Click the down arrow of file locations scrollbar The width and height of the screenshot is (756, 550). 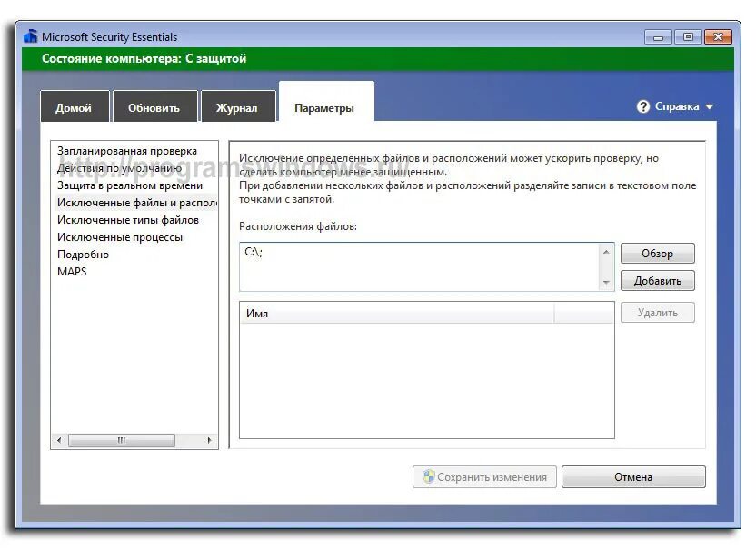606,282
